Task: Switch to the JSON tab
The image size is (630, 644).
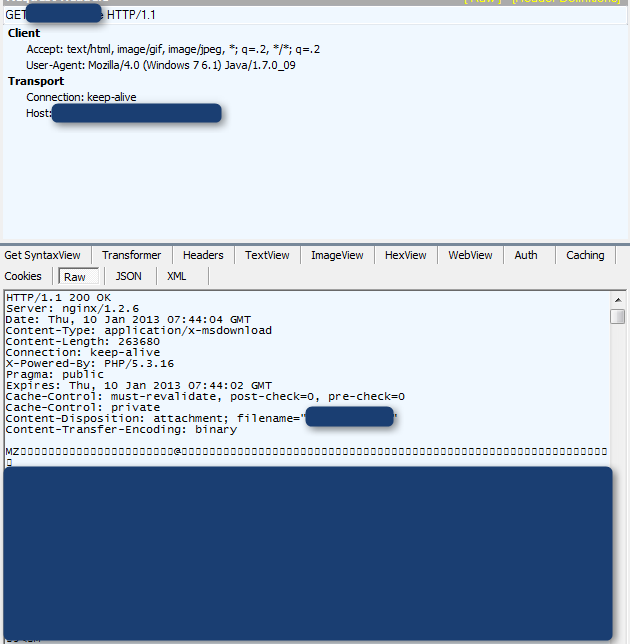Action: [x=128, y=276]
